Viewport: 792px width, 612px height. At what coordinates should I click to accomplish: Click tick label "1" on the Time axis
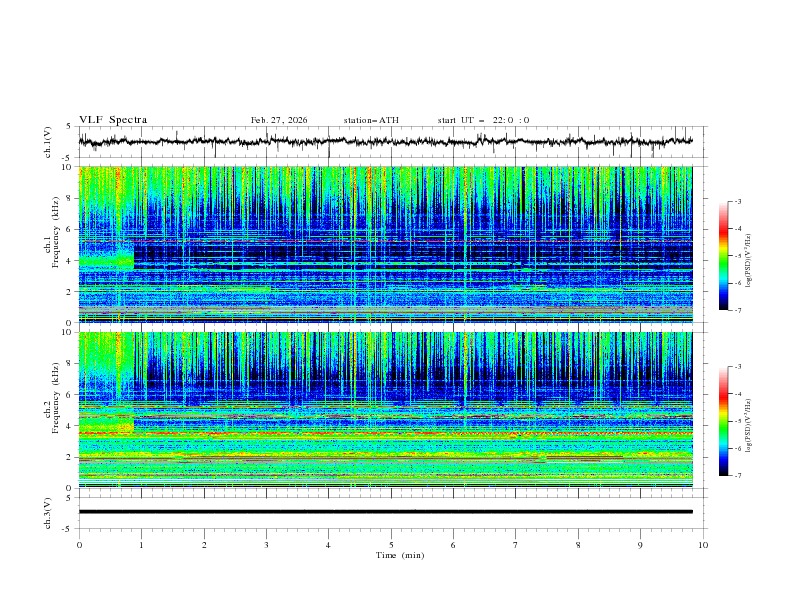141,545
